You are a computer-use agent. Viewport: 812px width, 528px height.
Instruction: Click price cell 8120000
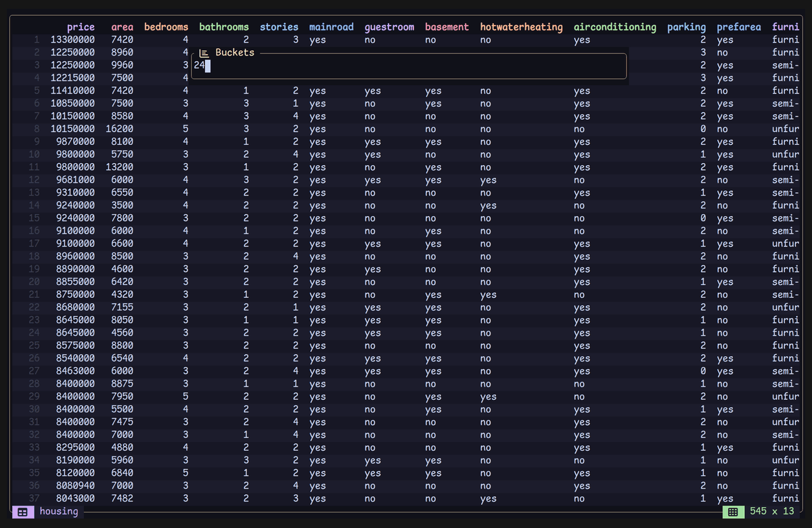pyautogui.click(x=75, y=473)
